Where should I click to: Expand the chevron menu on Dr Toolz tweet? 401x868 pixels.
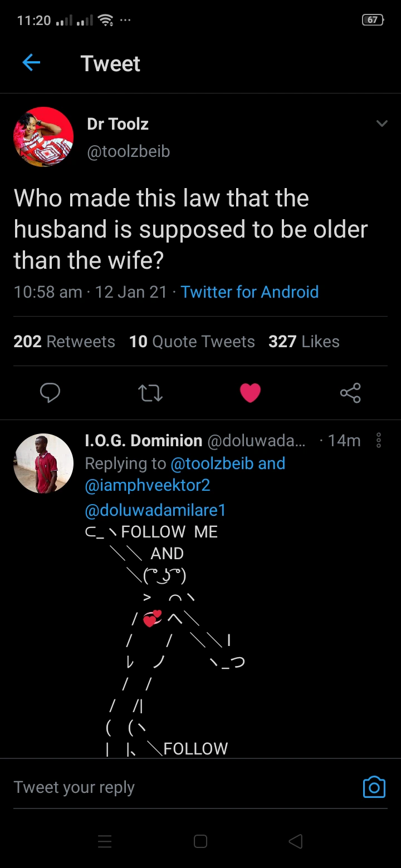click(x=382, y=124)
